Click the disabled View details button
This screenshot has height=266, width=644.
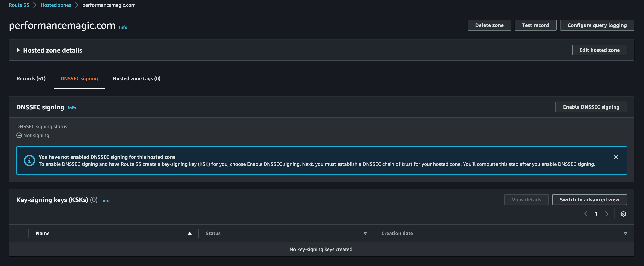point(527,200)
